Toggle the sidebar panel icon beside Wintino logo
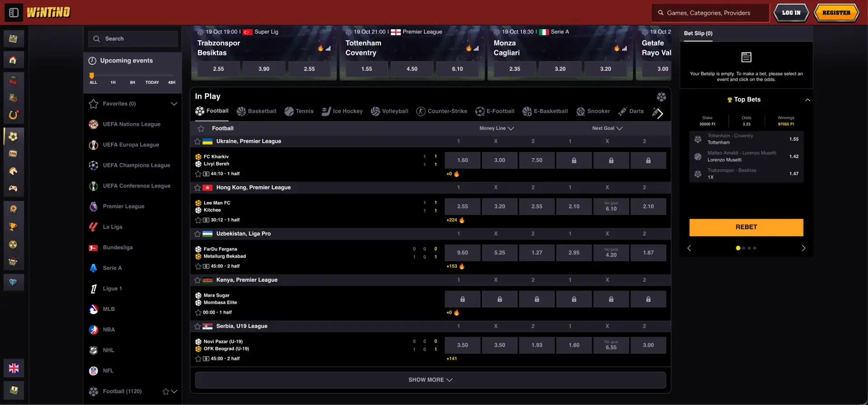868x405 pixels. (14, 13)
